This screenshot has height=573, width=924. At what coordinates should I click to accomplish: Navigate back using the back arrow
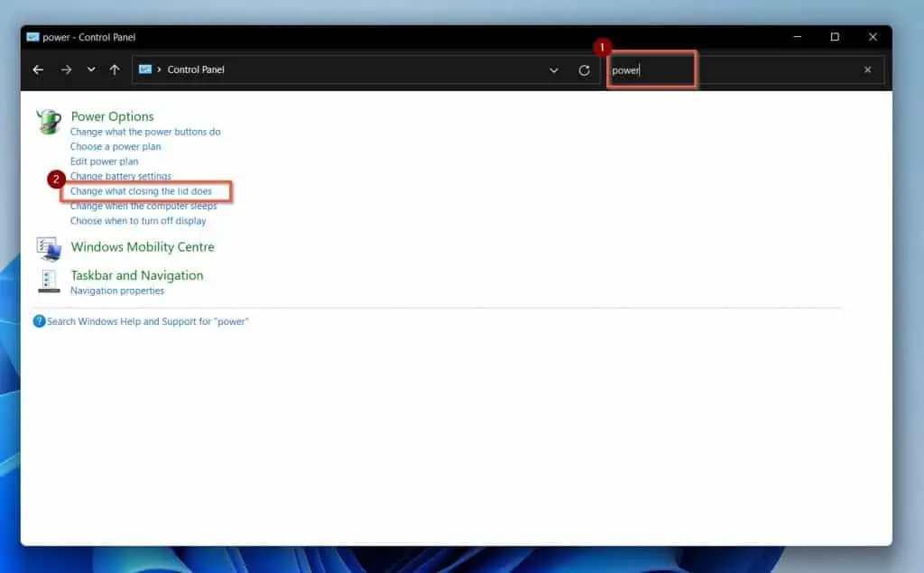click(36, 69)
